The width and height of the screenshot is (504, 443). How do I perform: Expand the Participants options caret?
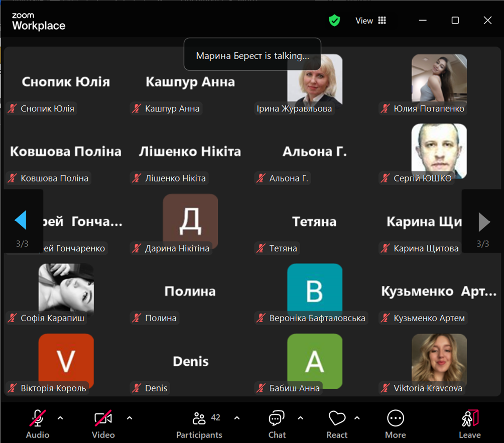(237, 418)
